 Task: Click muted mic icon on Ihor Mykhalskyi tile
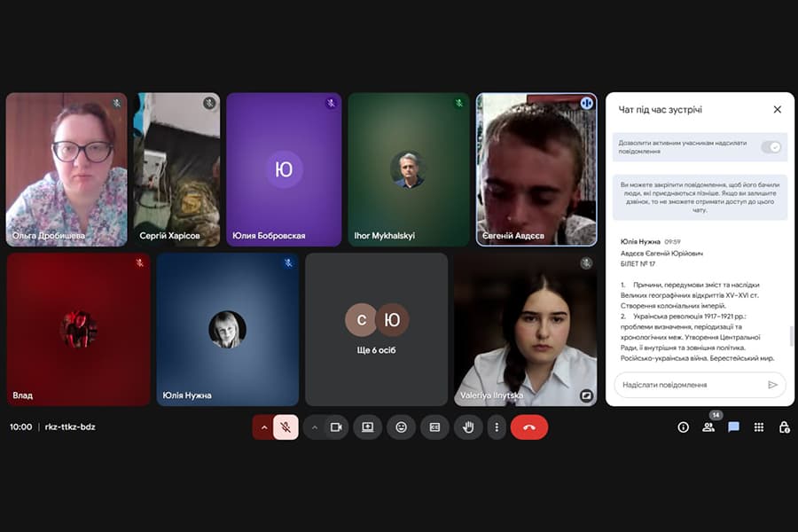click(459, 104)
